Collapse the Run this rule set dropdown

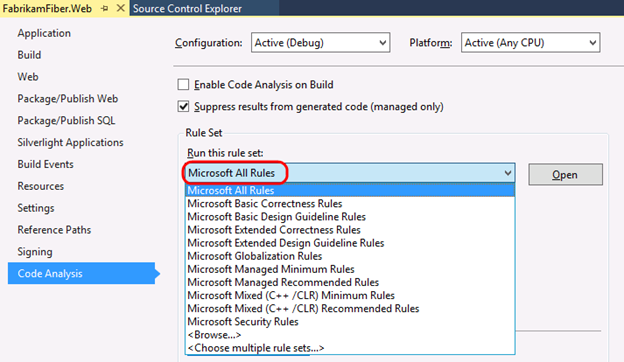pyautogui.click(x=508, y=173)
